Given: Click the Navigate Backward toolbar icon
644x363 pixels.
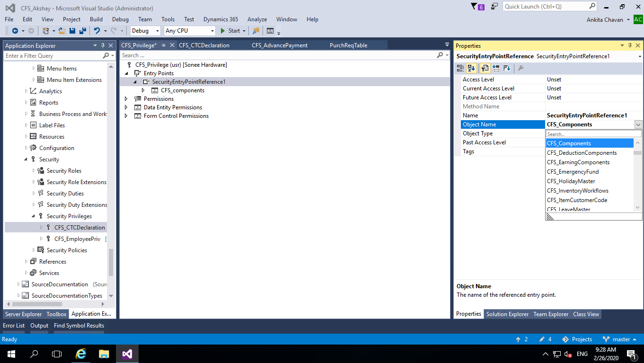Looking at the screenshot, I should point(15,31).
